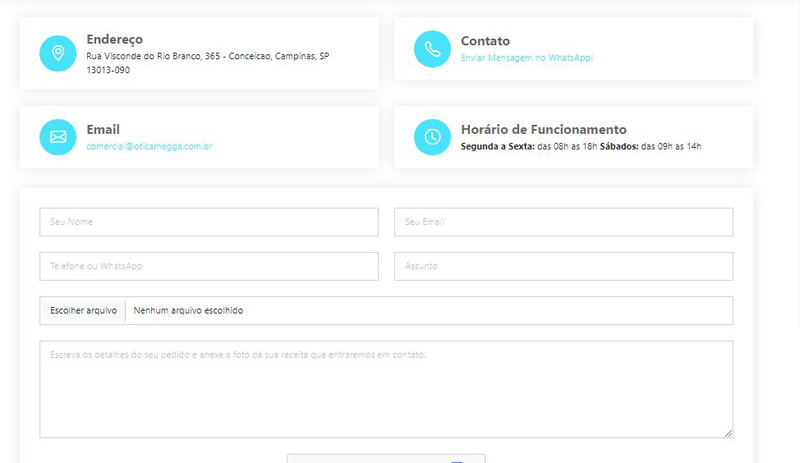
Task: Select the Telefone ou WhatsApp field
Action: point(209,266)
